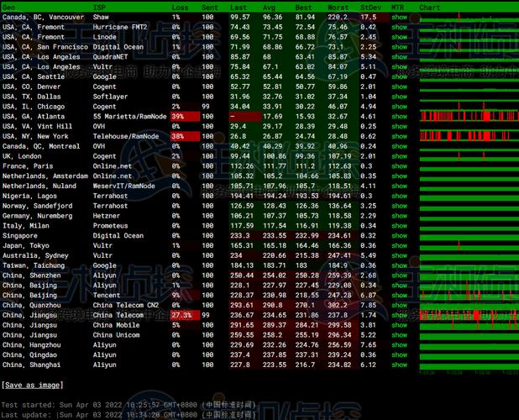
Task: Show MTR for Canada, BC, Vancouver Shaw
Action: pyautogui.click(x=399, y=17)
